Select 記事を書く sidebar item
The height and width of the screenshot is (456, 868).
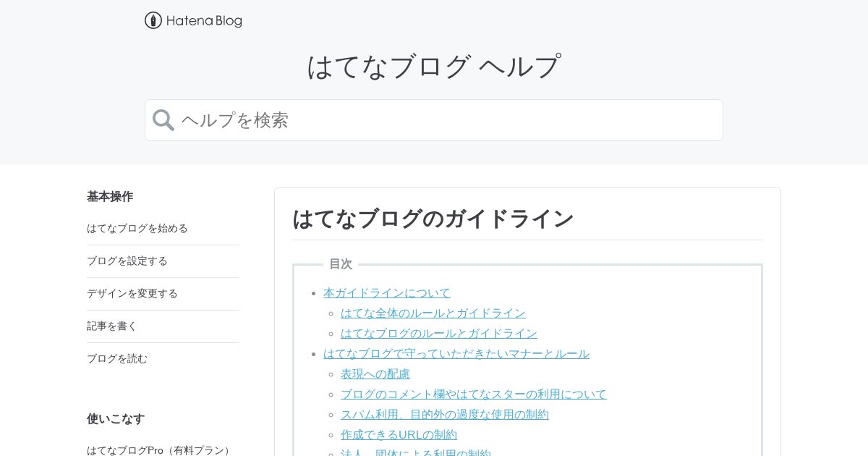(112, 326)
